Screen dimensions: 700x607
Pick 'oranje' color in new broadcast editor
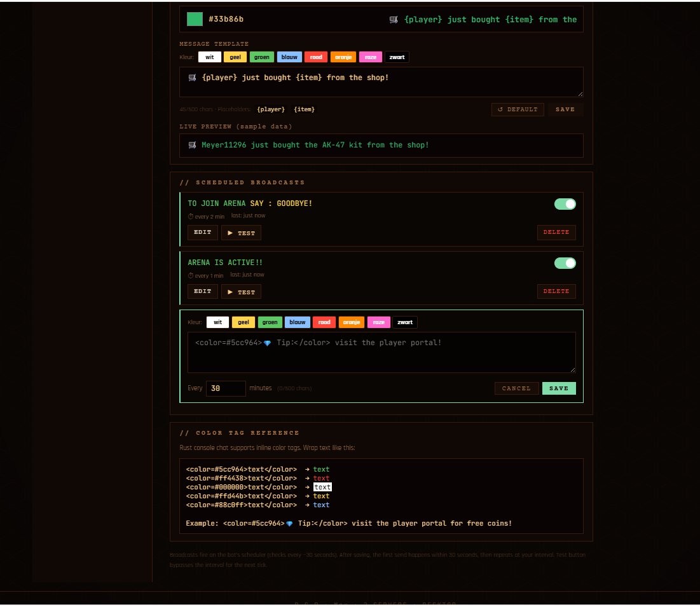[x=352, y=322]
